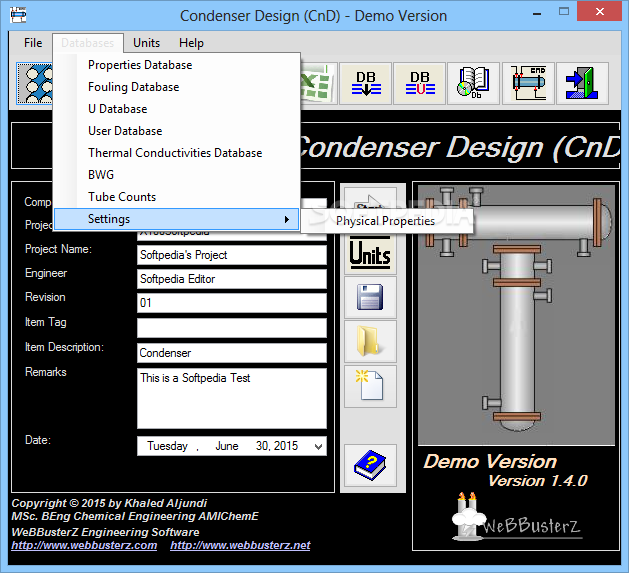The height and width of the screenshot is (573, 629).
Task: Open the File menu
Action: click(33, 43)
